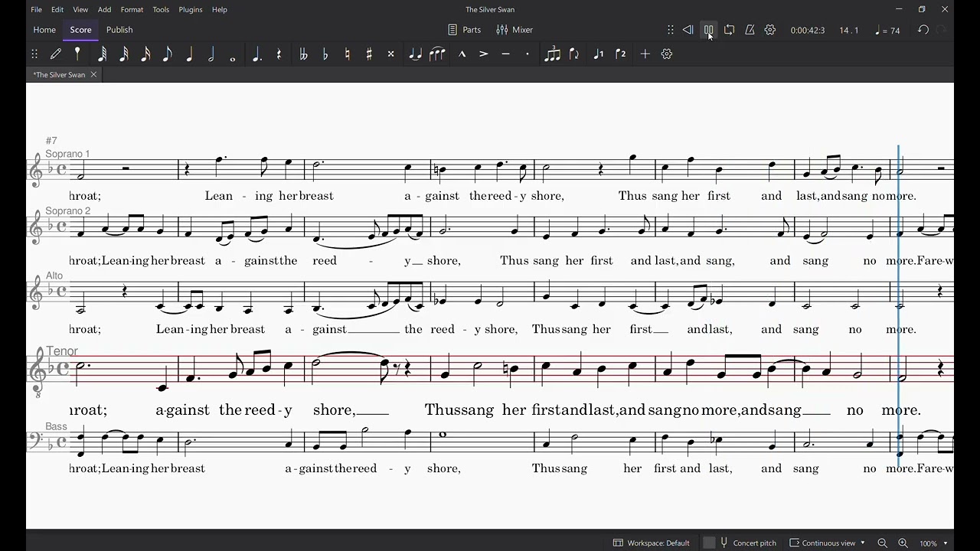Viewport: 980px width, 551px height.
Task: Choose the whole note duration
Action: click(233, 57)
